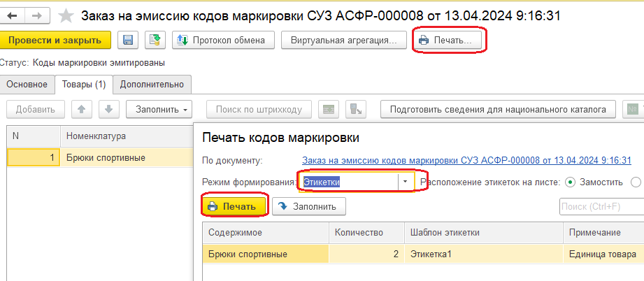Switch to the Дополнительно tab
The width and height of the screenshot is (644, 281).
(152, 84)
